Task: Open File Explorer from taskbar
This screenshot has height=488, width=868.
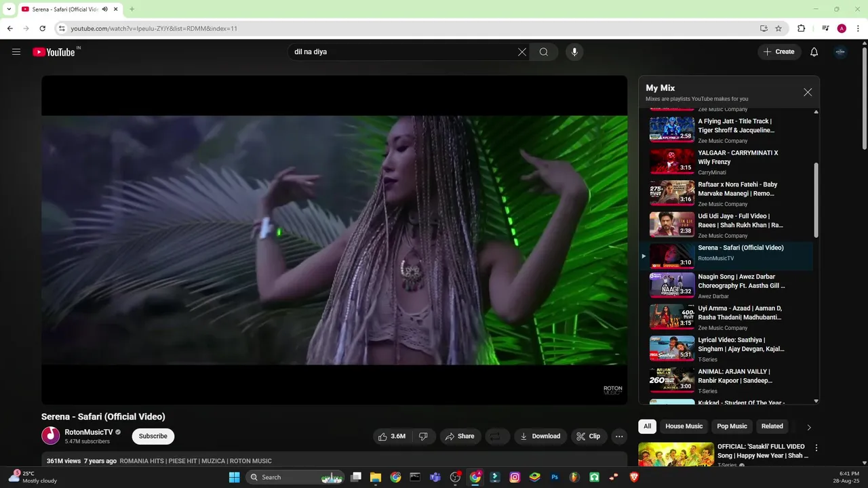Action: (376, 477)
